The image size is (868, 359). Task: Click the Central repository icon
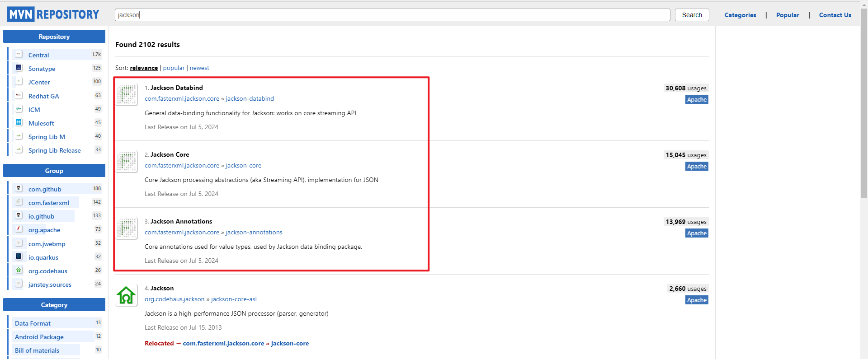tap(19, 54)
